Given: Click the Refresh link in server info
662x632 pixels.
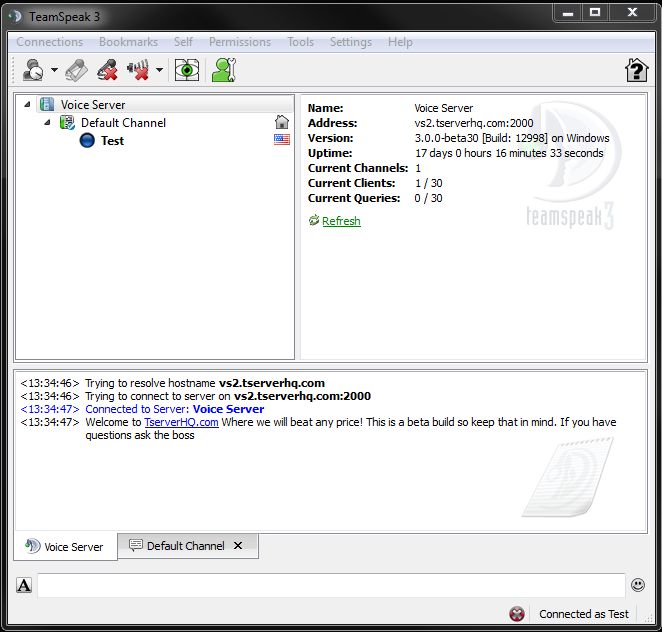Looking at the screenshot, I should point(341,221).
